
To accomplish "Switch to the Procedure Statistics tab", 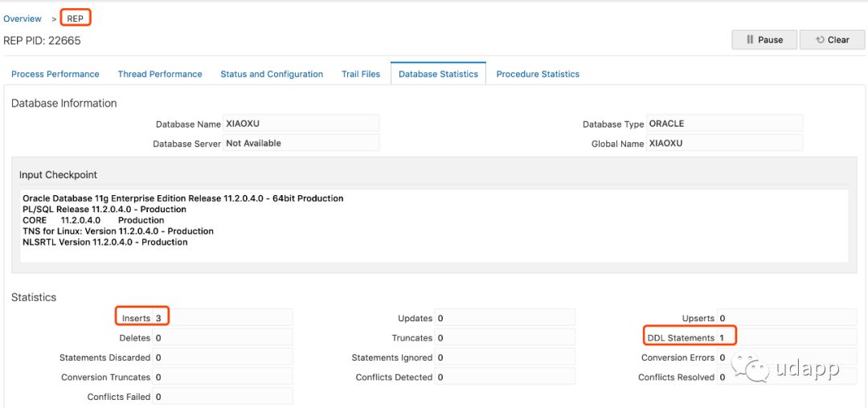I will 538,74.
